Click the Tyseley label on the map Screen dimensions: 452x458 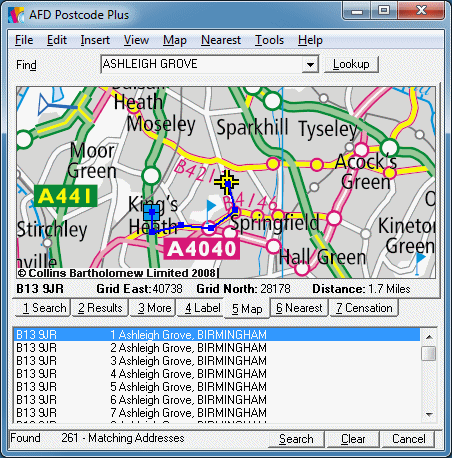point(328,129)
